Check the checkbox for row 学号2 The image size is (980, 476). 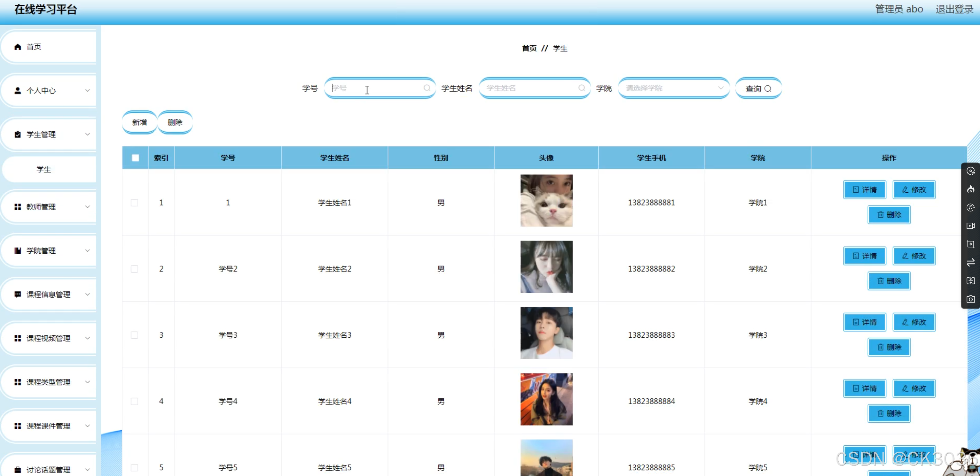point(134,269)
